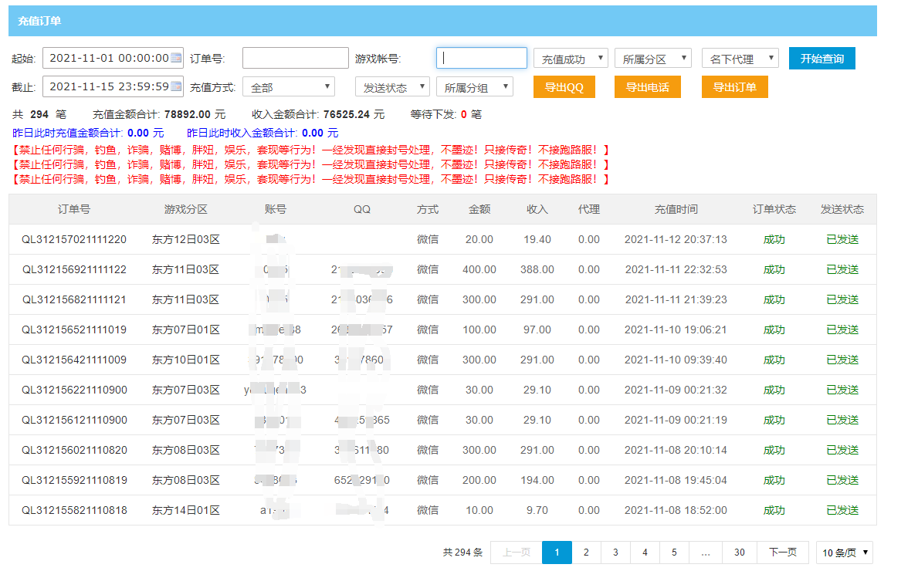Open calendar icon in 截止 date field
Screen dimensions: 918x588
[x=176, y=86]
